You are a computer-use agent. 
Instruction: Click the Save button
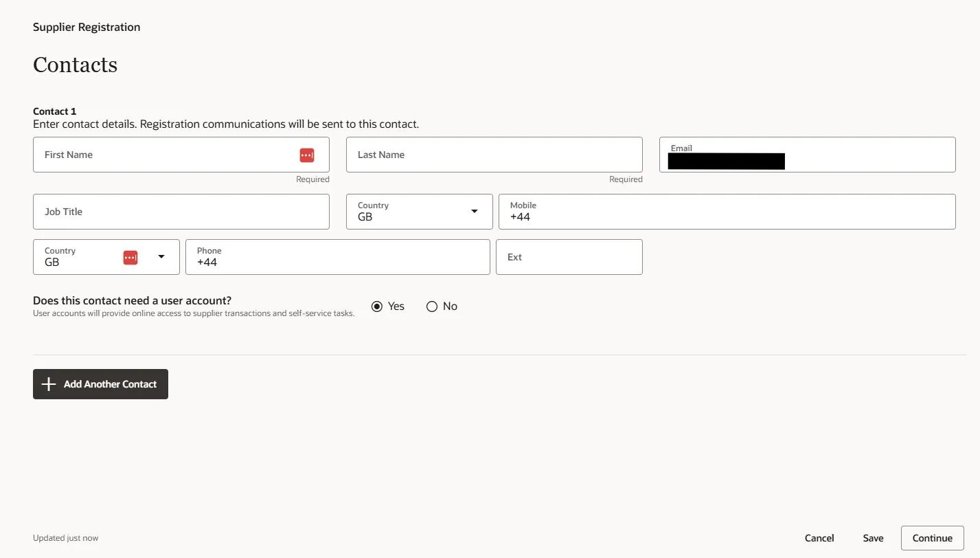click(873, 538)
